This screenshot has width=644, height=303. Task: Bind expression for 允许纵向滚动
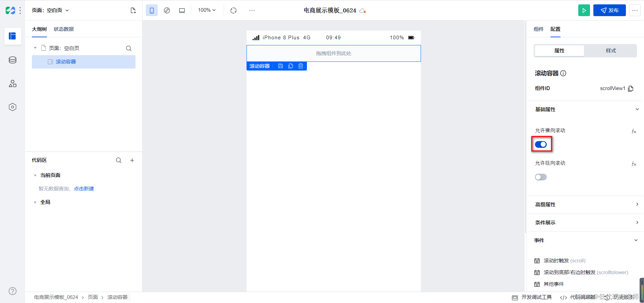click(x=634, y=164)
